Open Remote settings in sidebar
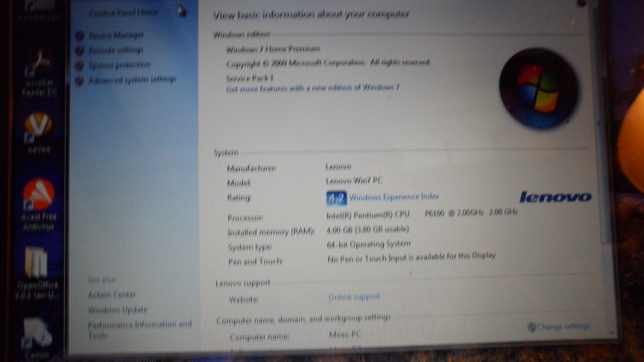This screenshot has height=362, width=644. pos(116,50)
